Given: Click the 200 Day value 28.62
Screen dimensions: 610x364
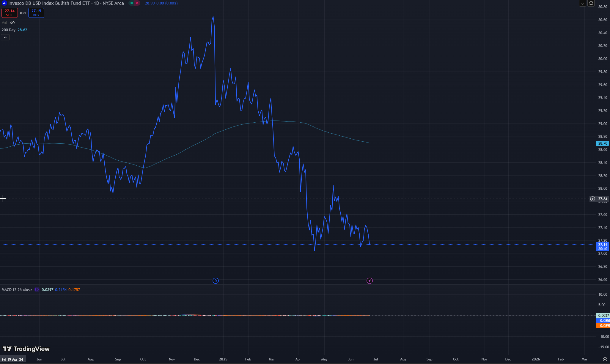Looking at the screenshot, I should [x=22, y=30].
